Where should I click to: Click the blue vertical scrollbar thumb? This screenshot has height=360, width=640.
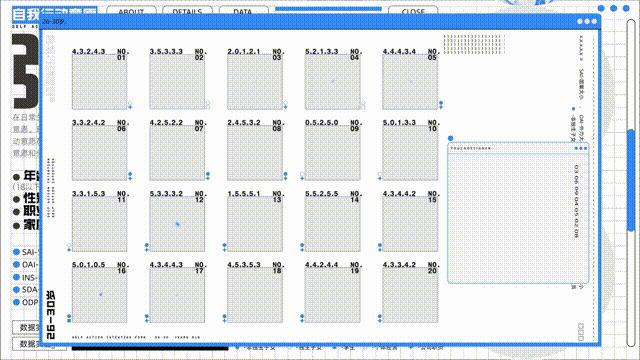pos(631,180)
